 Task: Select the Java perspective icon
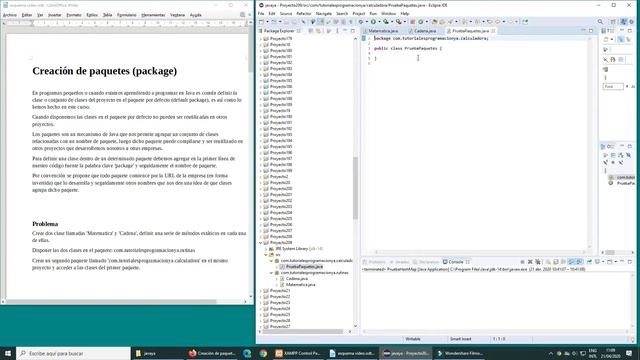tap(623, 22)
